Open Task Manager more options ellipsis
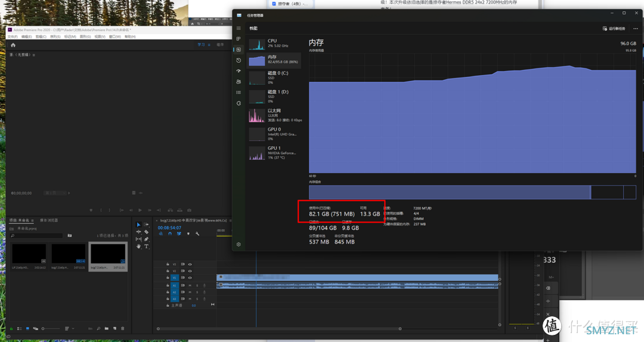This screenshot has width=644, height=342. 636,29
